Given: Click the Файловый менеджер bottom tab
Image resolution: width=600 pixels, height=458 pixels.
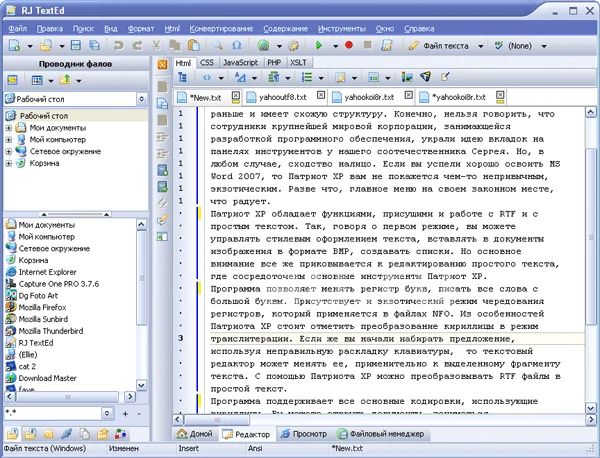Looking at the screenshot, I should tap(381, 434).
